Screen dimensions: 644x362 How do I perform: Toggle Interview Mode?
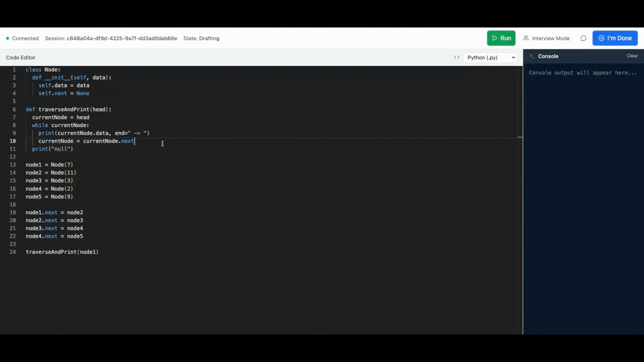coord(546,38)
